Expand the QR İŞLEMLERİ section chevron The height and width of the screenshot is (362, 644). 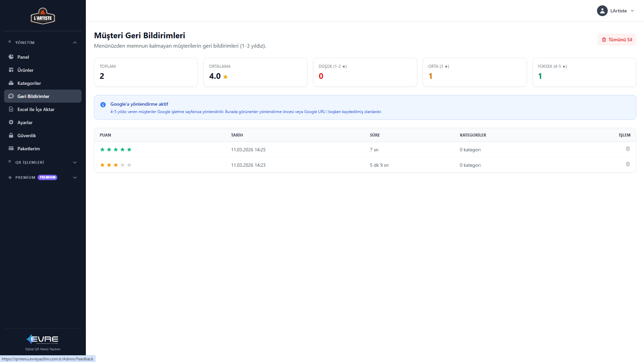tap(75, 162)
